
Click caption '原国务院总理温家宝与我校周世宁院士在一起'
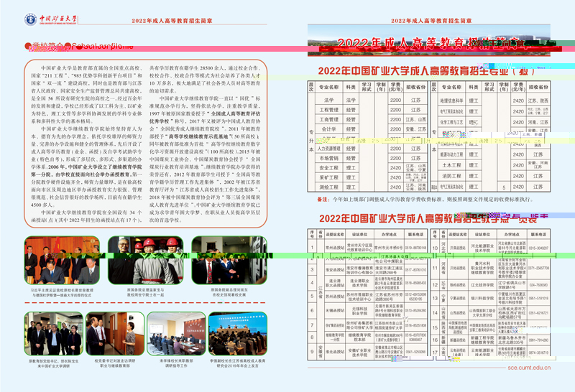[x=146, y=292]
